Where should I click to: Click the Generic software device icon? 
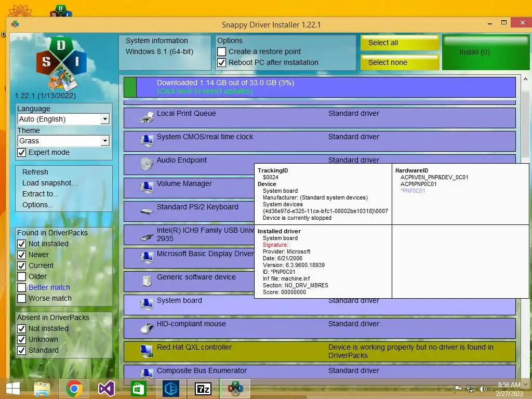point(147,281)
